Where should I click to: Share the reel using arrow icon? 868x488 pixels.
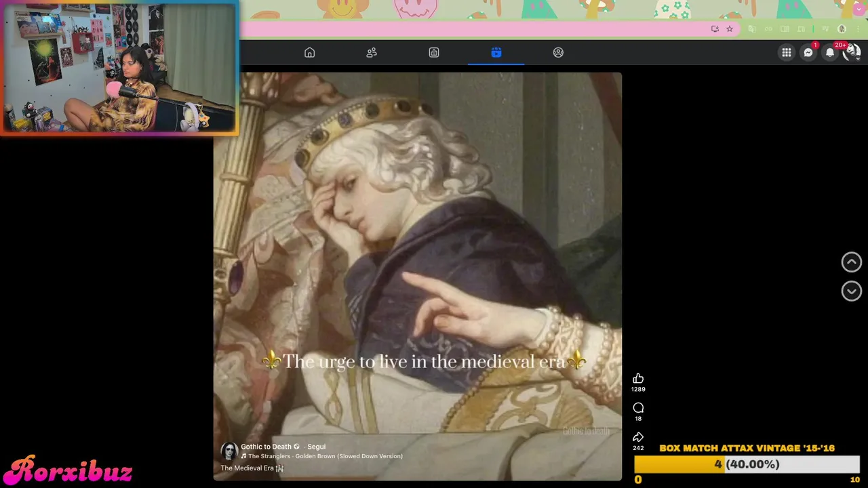pyautogui.click(x=638, y=437)
